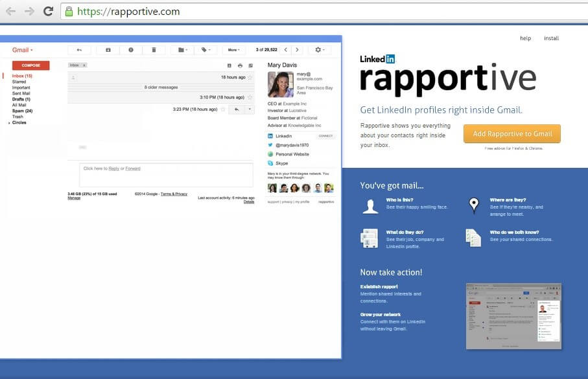Click the green padlock security icon
Image resolution: width=588 pixels, height=379 pixels.
coord(69,11)
